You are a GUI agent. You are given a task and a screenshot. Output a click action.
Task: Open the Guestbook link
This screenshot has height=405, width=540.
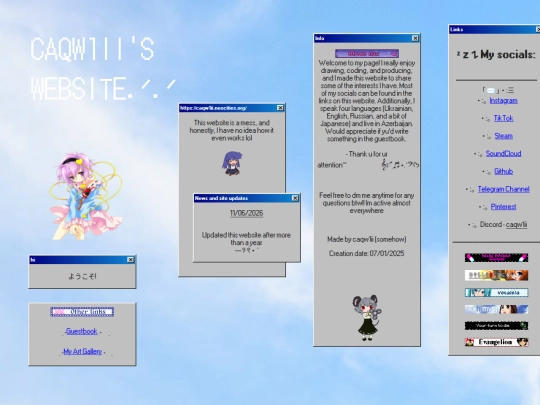(82, 331)
